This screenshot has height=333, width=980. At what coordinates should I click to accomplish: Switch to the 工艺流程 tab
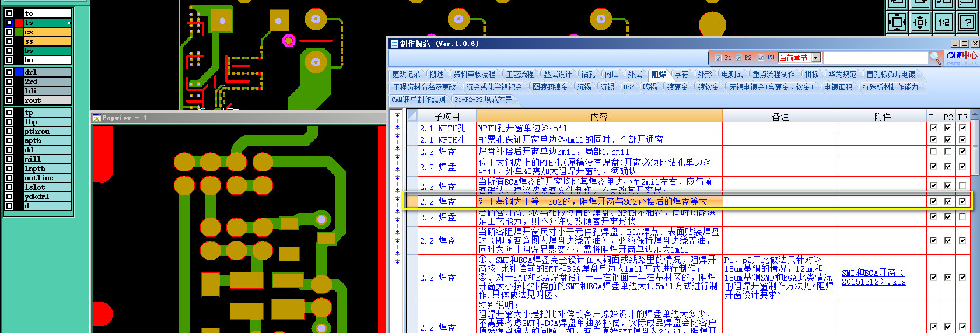[x=520, y=74]
